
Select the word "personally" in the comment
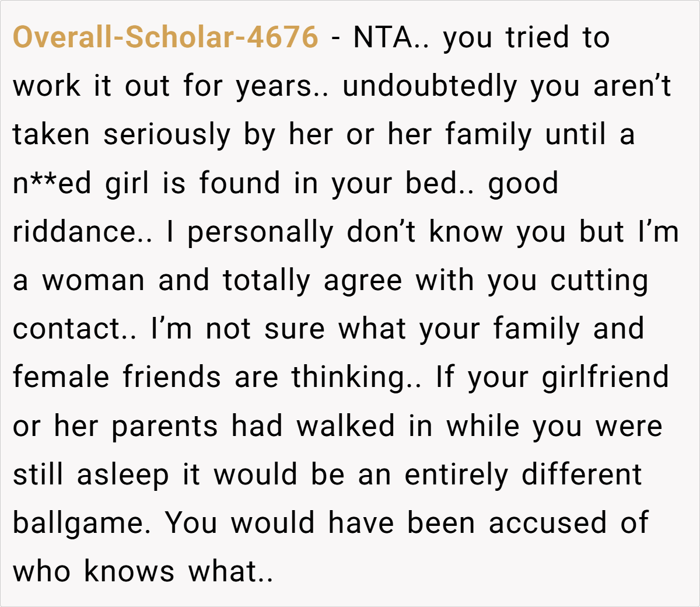click(x=261, y=233)
